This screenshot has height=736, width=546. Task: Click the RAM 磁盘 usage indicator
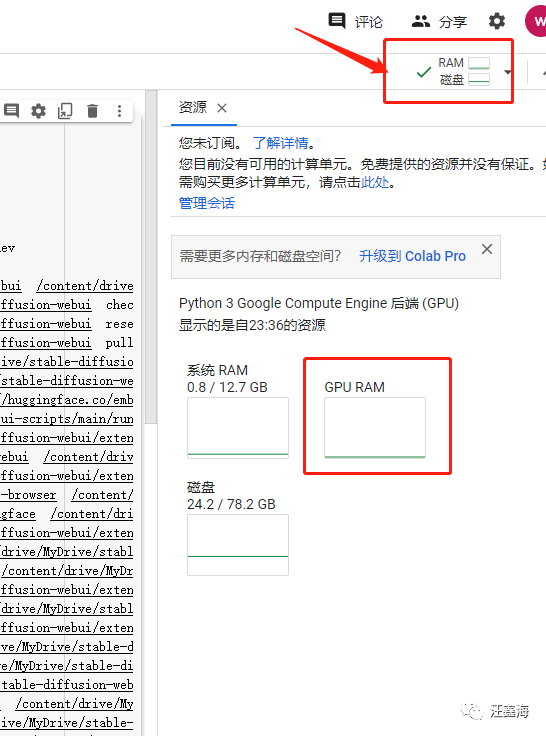click(453, 71)
